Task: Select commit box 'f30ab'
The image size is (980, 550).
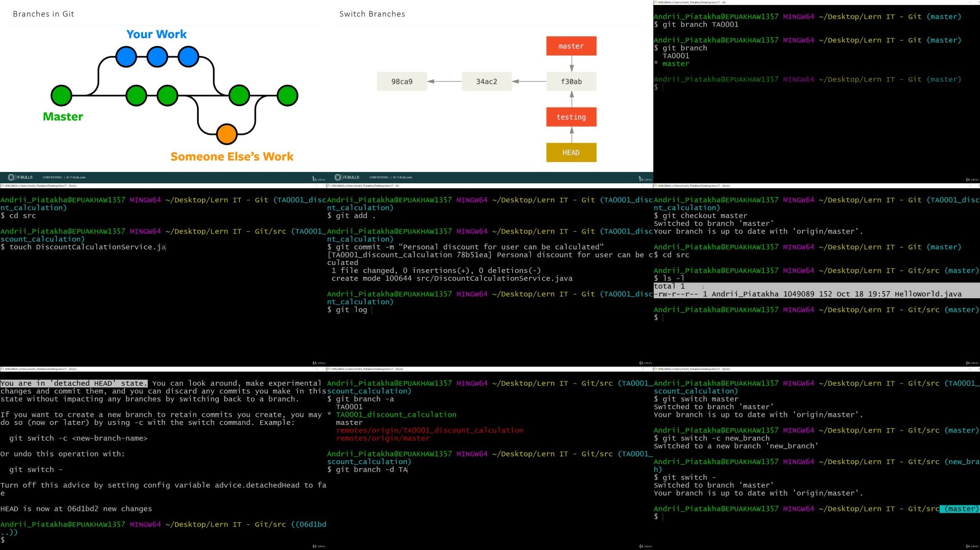Action: click(x=571, y=82)
